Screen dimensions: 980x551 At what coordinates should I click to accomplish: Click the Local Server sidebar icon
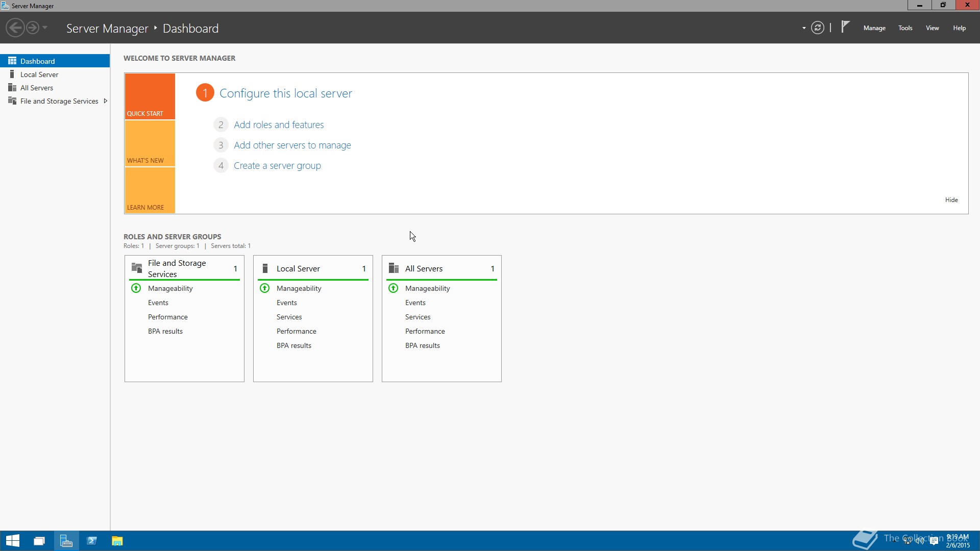click(12, 74)
